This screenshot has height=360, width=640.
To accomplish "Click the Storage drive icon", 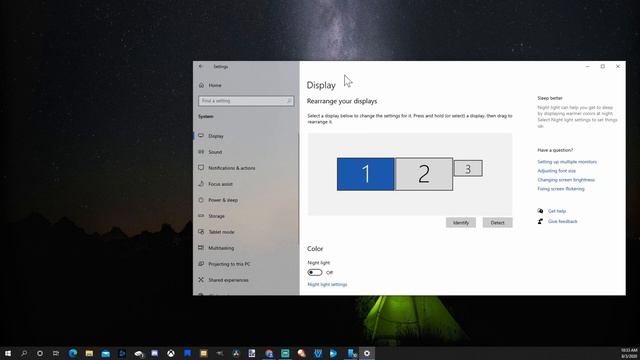I will tap(201, 216).
